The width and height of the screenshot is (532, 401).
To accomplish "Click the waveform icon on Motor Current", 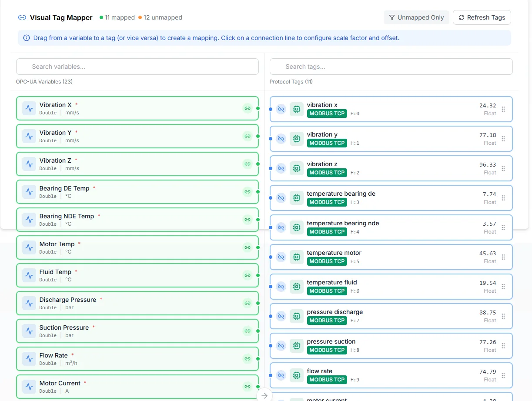I will (x=29, y=387).
